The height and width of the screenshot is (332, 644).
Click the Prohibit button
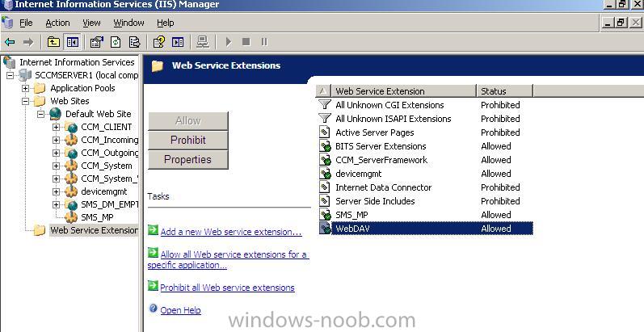coord(188,140)
